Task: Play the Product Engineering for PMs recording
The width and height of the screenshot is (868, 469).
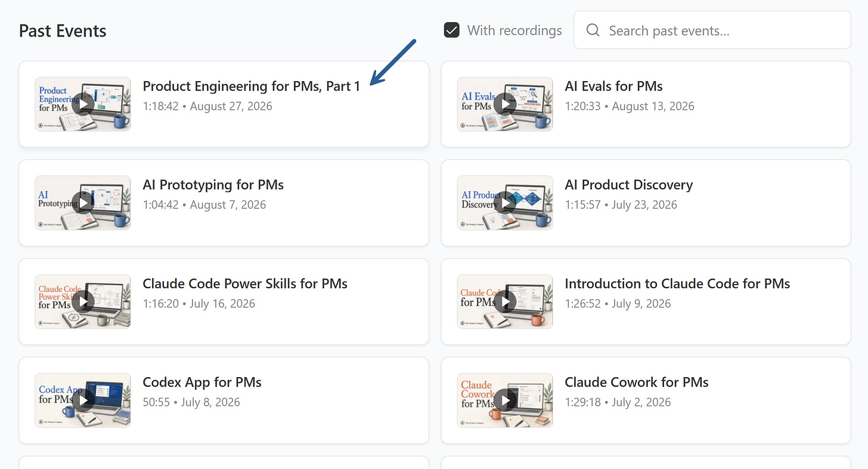Action: 83,104
